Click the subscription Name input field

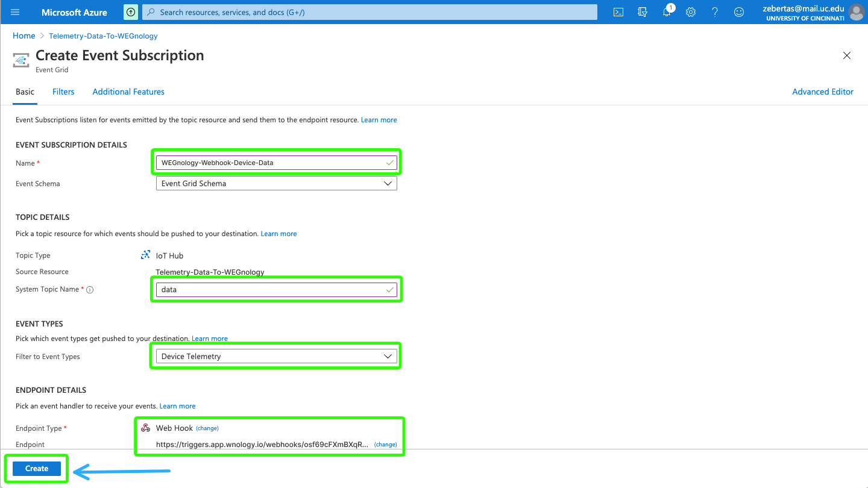[x=276, y=162]
